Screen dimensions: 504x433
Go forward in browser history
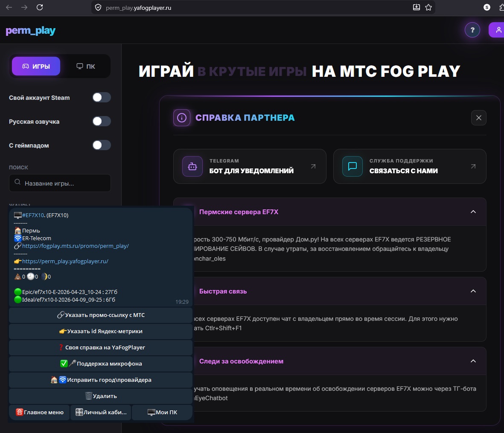(24, 7)
